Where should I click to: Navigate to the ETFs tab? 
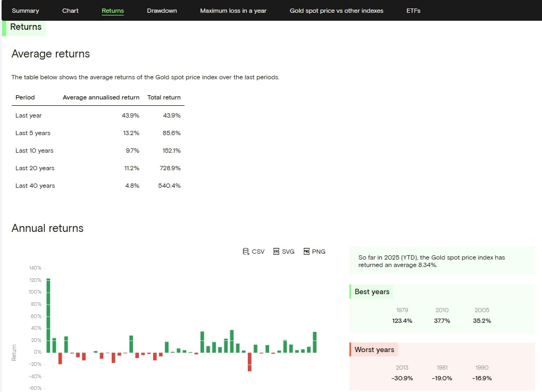click(413, 11)
